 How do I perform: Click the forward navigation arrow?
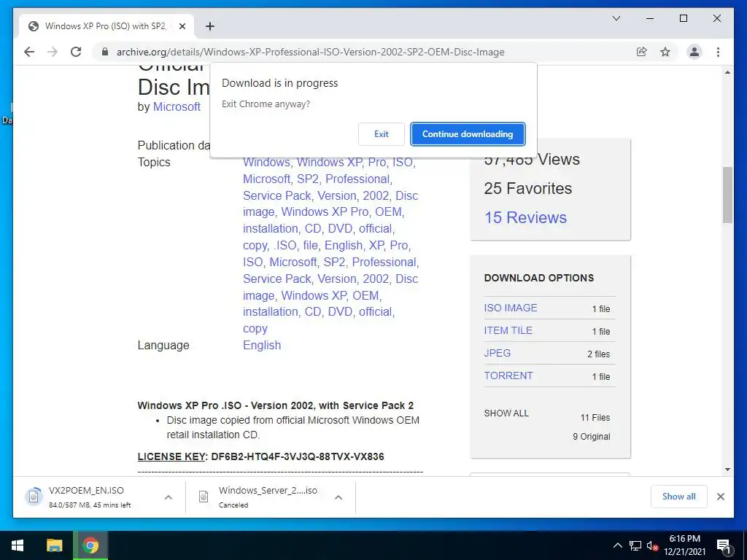click(x=53, y=52)
